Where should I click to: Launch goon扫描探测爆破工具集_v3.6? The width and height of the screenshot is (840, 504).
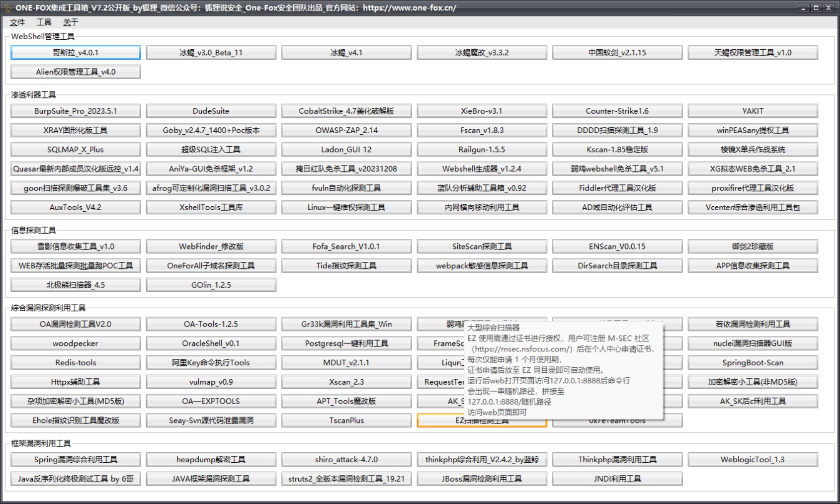[76, 188]
